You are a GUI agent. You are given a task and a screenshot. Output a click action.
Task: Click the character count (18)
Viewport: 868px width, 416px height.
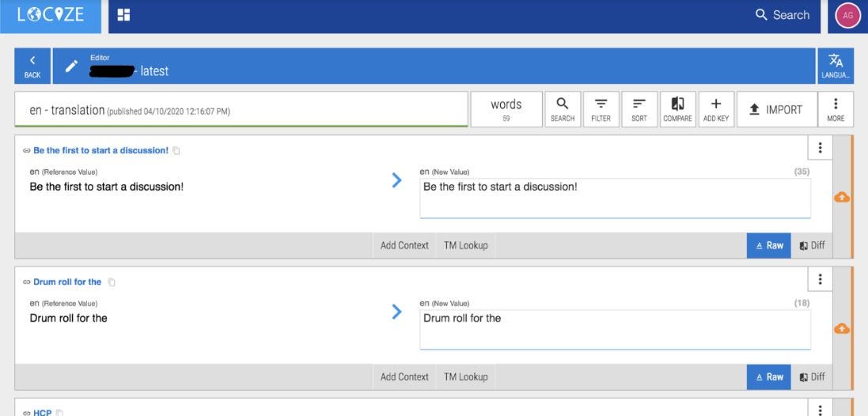pos(802,303)
